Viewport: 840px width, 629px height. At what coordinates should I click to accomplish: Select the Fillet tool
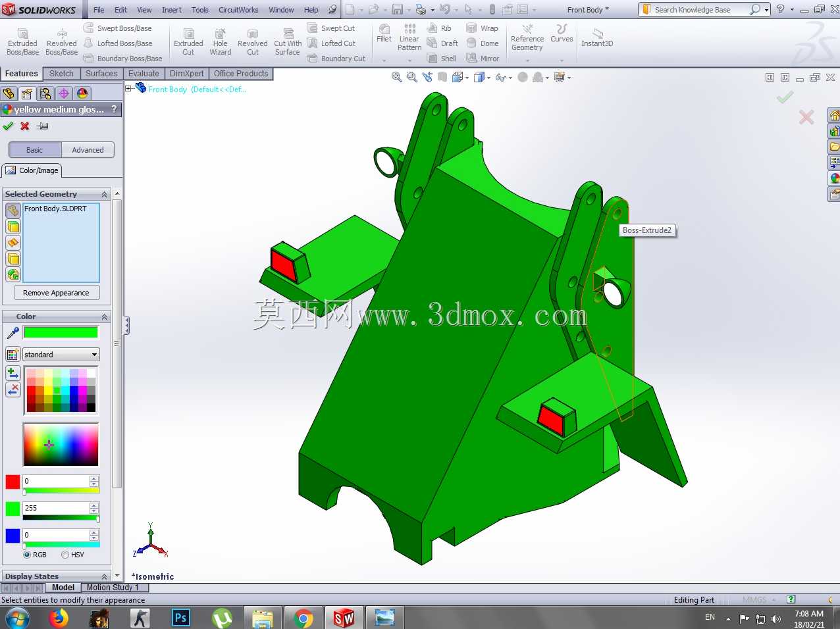384,34
